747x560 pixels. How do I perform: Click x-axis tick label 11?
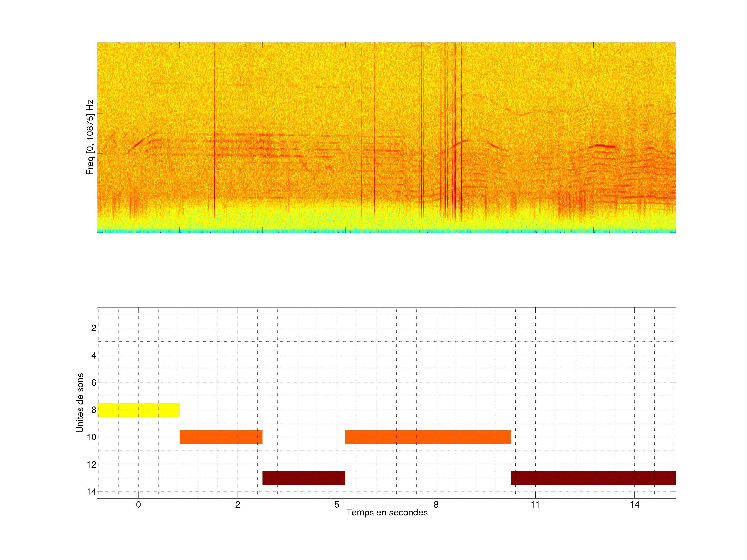(x=535, y=505)
